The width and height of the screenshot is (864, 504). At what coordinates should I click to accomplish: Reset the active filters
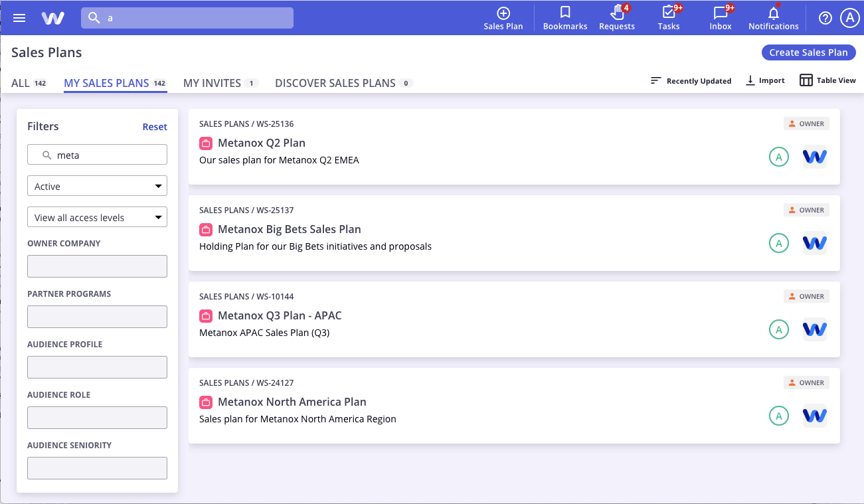pyautogui.click(x=155, y=126)
